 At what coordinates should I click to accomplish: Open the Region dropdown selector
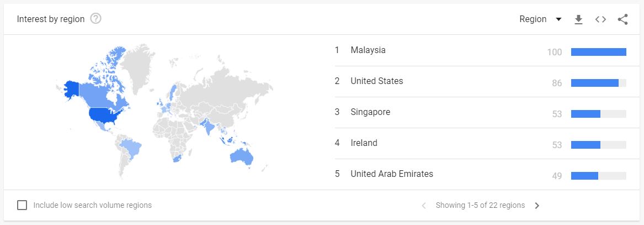(x=540, y=19)
